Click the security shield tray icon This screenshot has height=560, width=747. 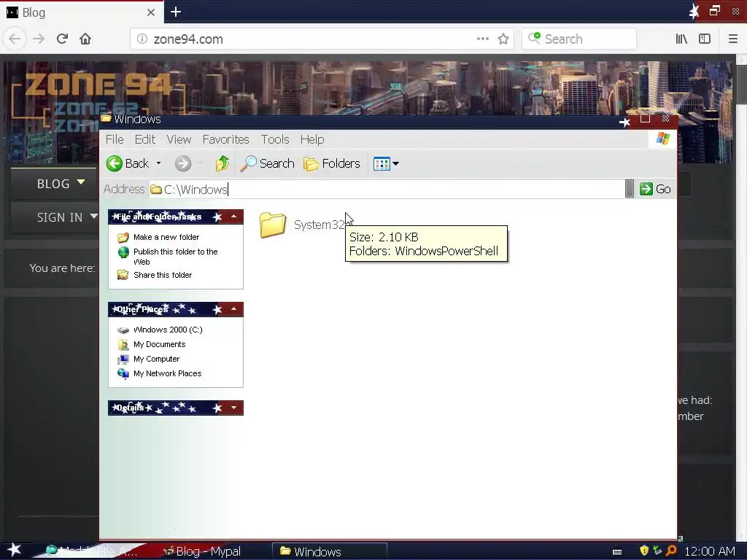click(644, 551)
